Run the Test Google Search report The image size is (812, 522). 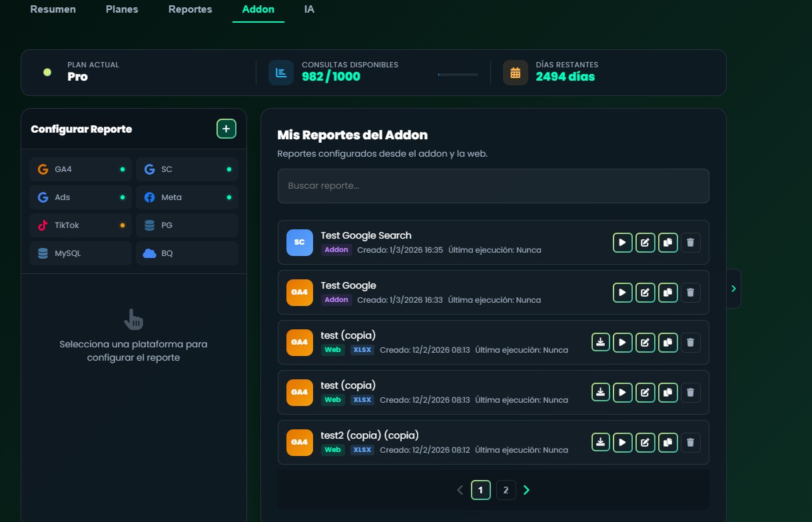click(622, 243)
